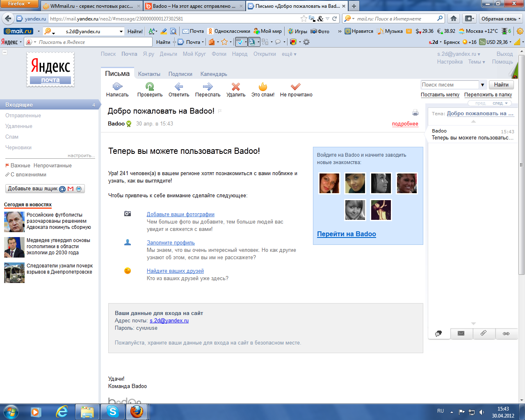Click the Найти button next to Поиск писем
This screenshot has height=420, width=525.
501,85
